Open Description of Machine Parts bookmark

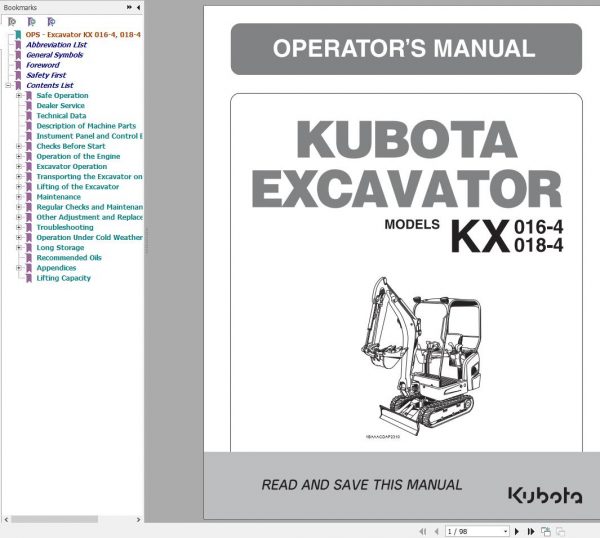86,126
